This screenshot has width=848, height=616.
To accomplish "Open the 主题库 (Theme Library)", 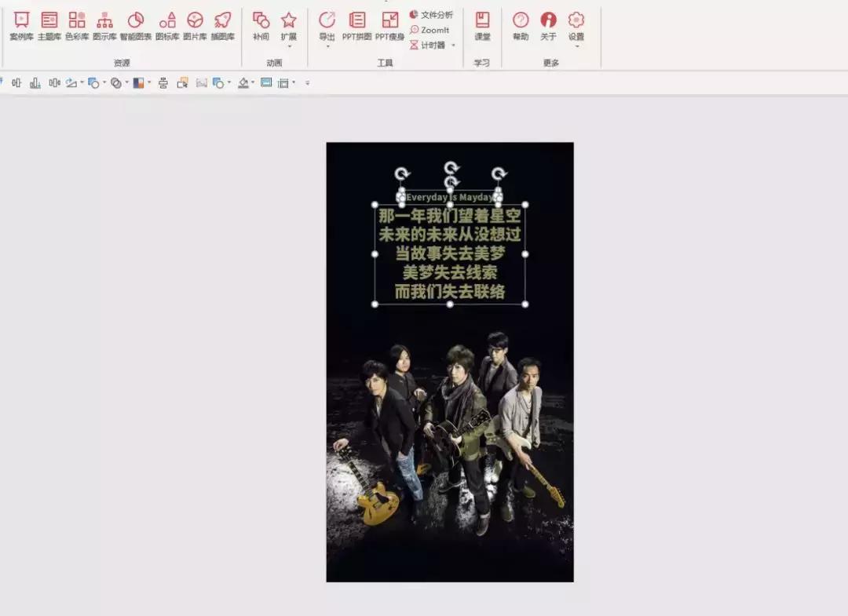I will [49, 26].
